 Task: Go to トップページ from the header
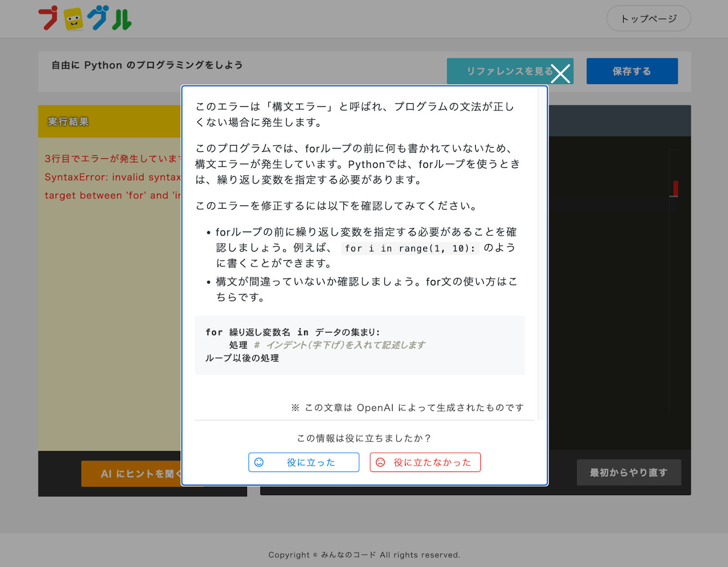pyautogui.click(x=648, y=18)
